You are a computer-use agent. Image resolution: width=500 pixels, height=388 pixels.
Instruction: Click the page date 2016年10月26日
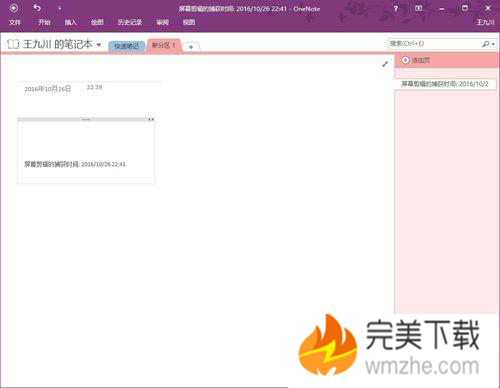48,89
